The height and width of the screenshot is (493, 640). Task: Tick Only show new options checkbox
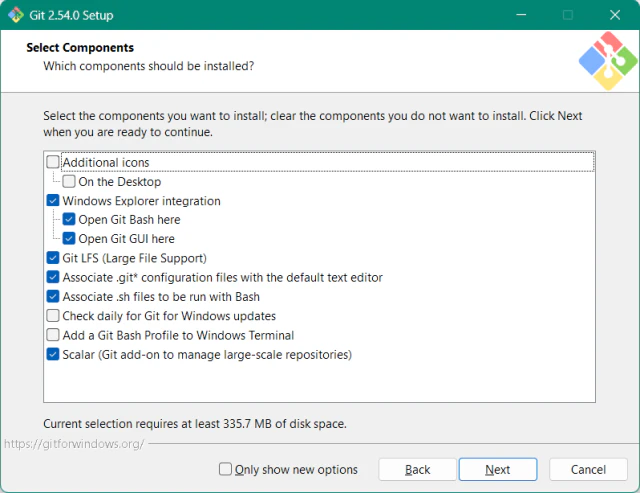225,469
